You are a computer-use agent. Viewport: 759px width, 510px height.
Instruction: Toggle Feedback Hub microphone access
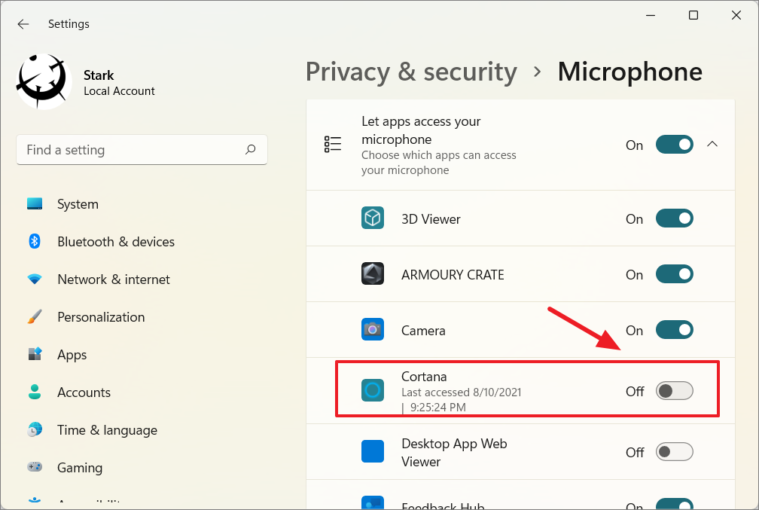(x=674, y=504)
